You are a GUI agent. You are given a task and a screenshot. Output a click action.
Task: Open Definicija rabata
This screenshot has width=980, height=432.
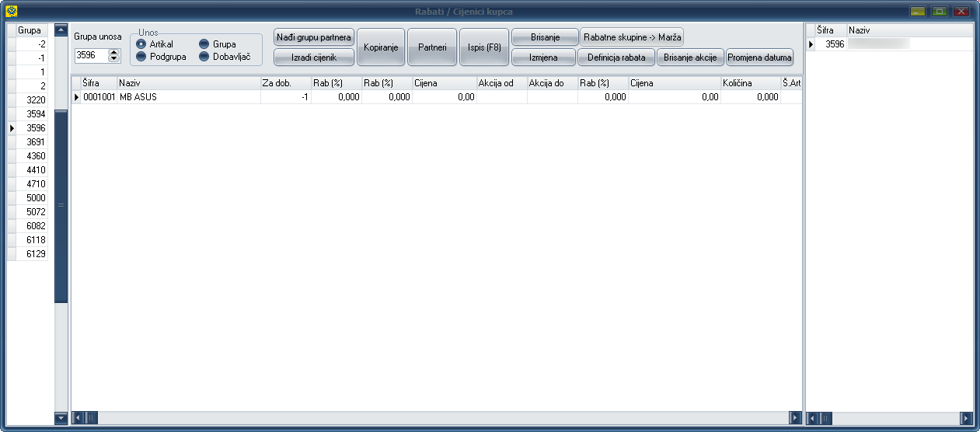pyautogui.click(x=616, y=57)
